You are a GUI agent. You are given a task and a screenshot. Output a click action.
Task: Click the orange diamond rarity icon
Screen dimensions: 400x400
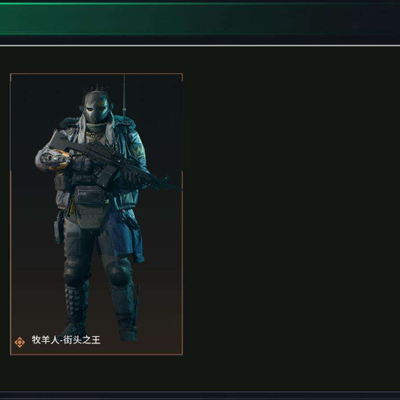(x=20, y=342)
